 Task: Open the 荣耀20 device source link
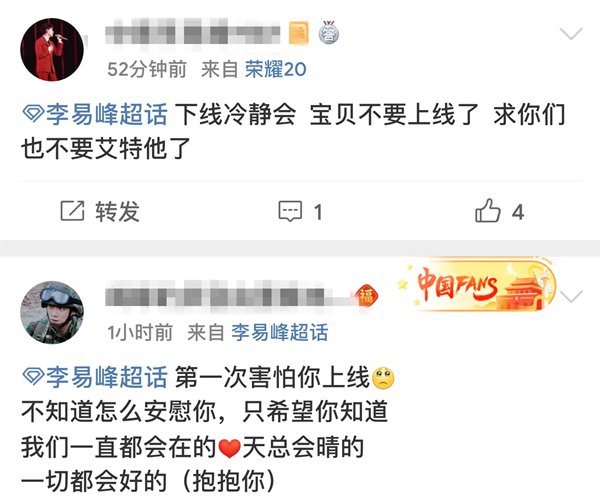[276, 70]
